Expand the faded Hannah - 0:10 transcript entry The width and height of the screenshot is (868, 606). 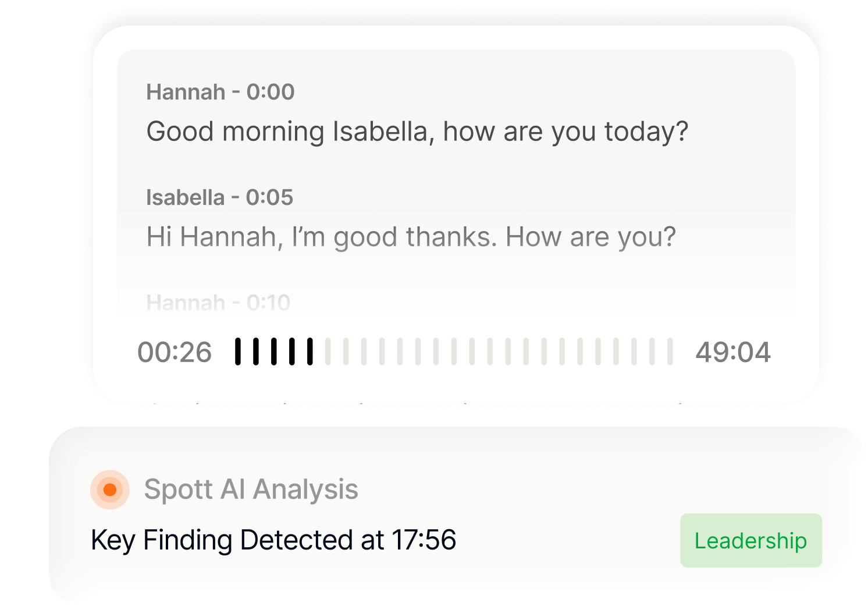218,303
